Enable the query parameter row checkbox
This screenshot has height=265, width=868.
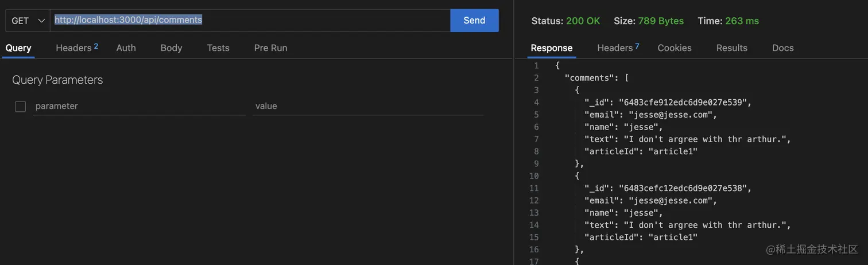click(x=21, y=106)
